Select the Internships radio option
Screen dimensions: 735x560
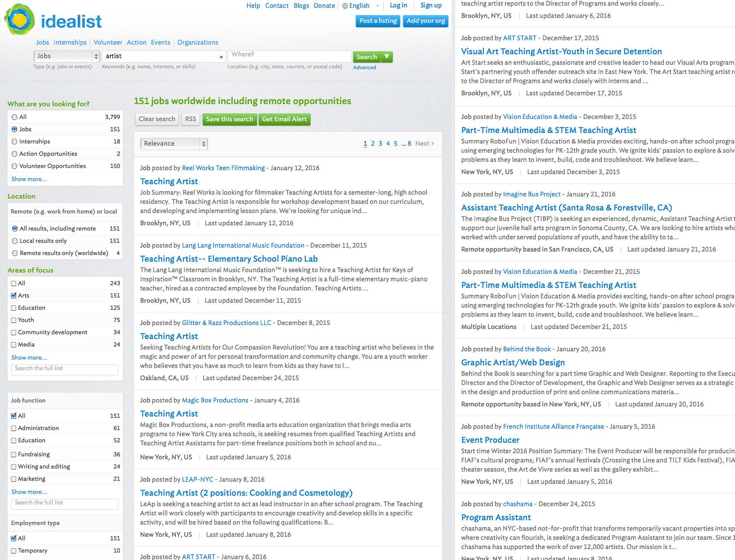tap(14, 141)
